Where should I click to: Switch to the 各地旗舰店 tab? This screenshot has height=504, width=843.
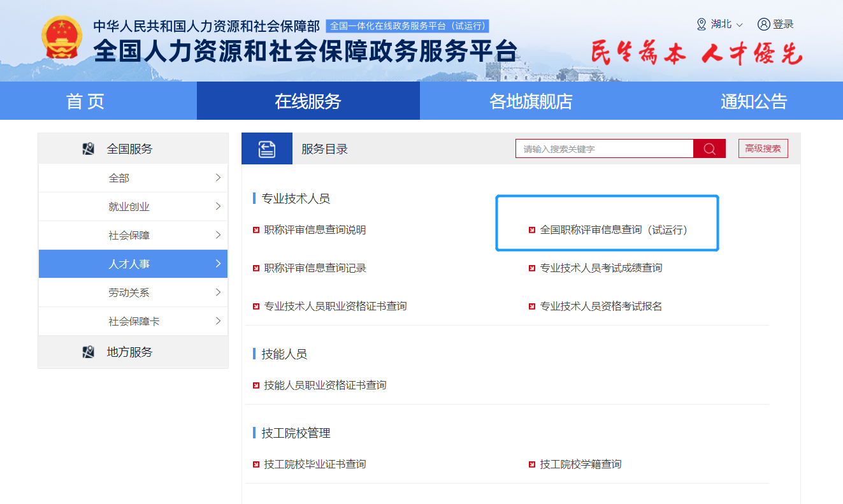pos(531,101)
